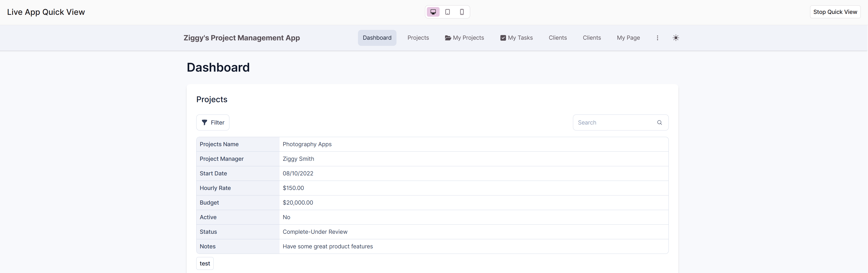Go to the My Page tab

(x=628, y=38)
